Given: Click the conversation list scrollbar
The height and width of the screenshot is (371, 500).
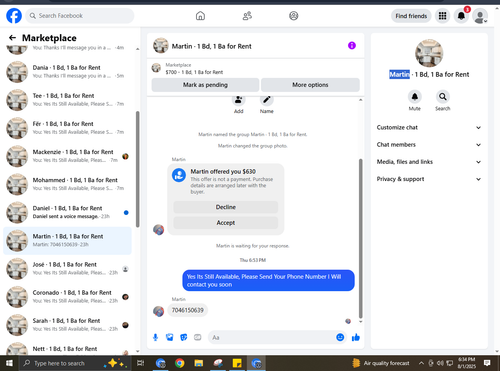Looking at the screenshot, I should point(138,169).
